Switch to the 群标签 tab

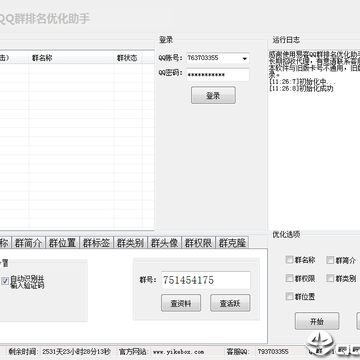96,243
